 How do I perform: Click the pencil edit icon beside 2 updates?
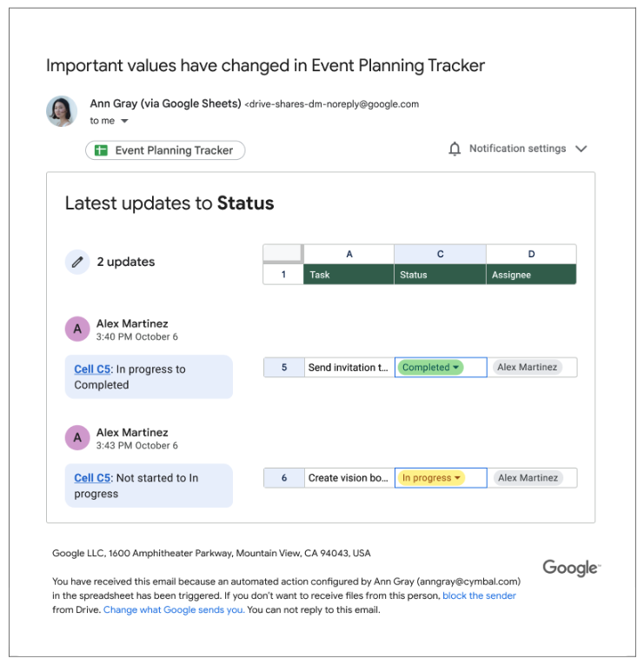[x=77, y=262]
